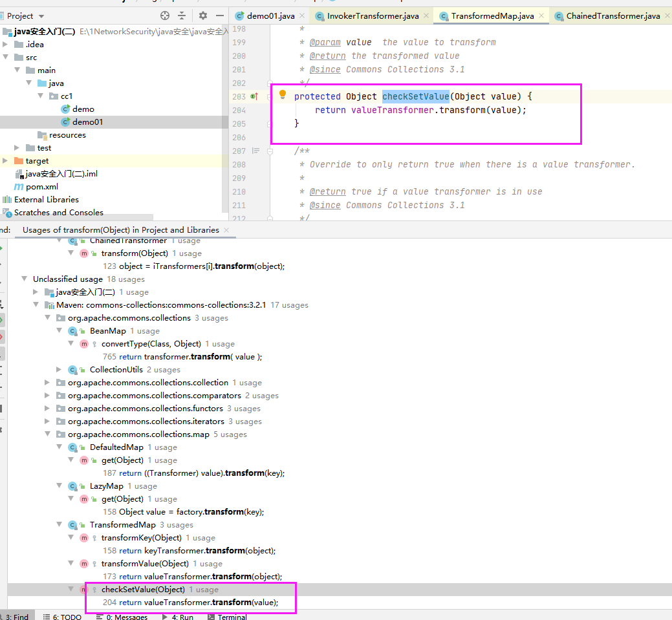Screen dimensions: 672x620
Task: Open the 4: Run tool window
Action: (179, 616)
